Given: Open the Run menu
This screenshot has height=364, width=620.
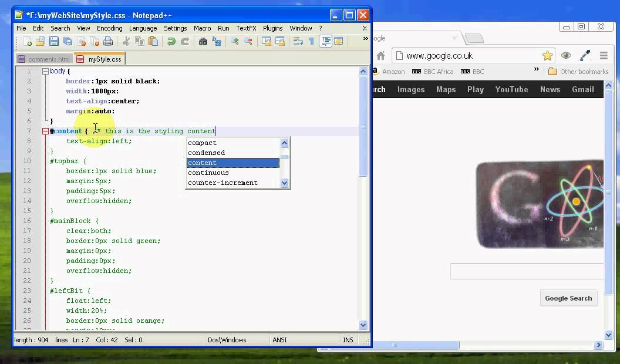Looking at the screenshot, I should [x=224, y=28].
